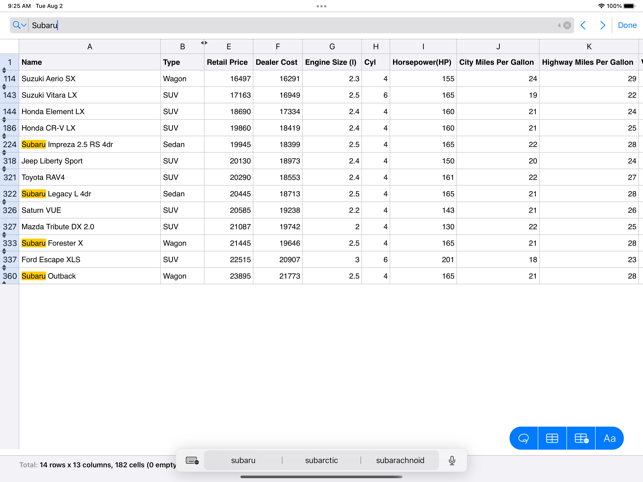Open Aa text format button
Viewport: 643px width, 482px height.
tap(609, 438)
